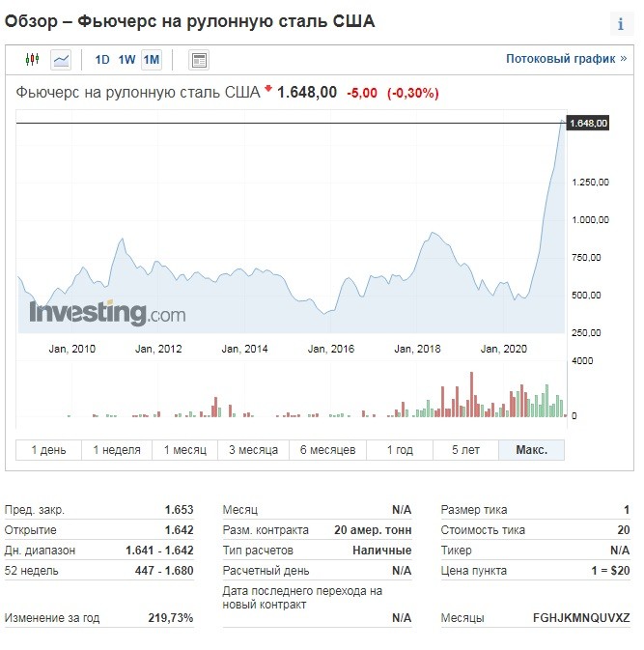Screen dimensions: 644x650
Task: Click the info icon in the top right
Action: pos(621,24)
